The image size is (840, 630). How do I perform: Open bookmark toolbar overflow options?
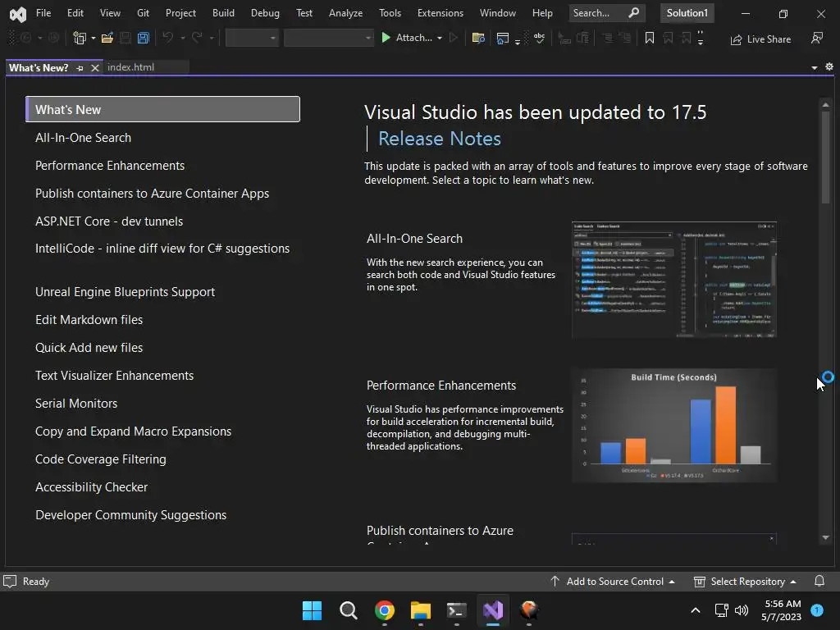tap(701, 38)
